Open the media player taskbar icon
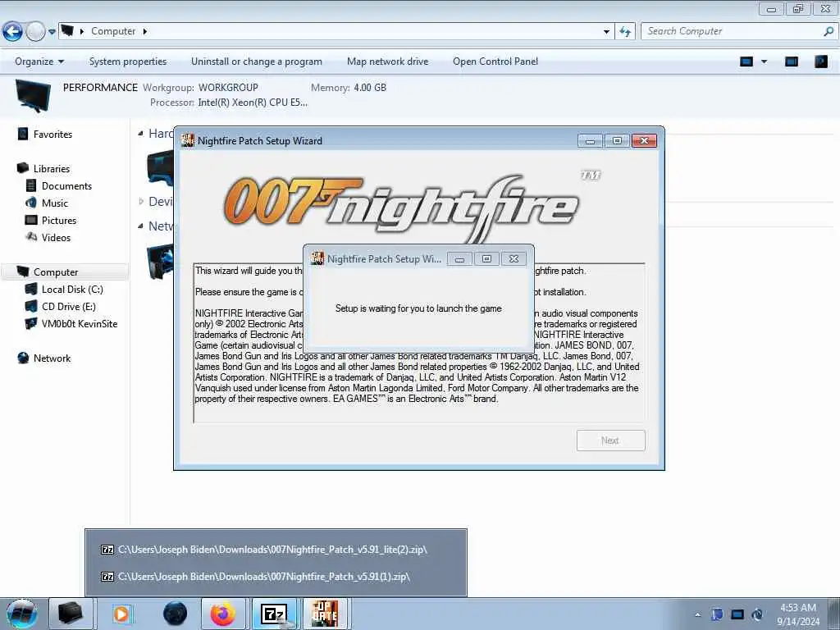The width and height of the screenshot is (840, 630). [x=121, y=614]
